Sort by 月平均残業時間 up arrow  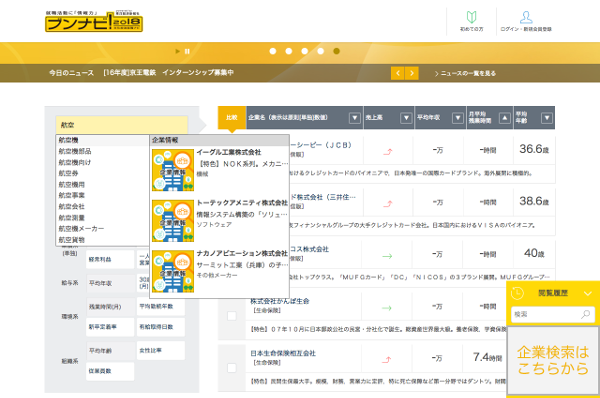click(505, 118)
